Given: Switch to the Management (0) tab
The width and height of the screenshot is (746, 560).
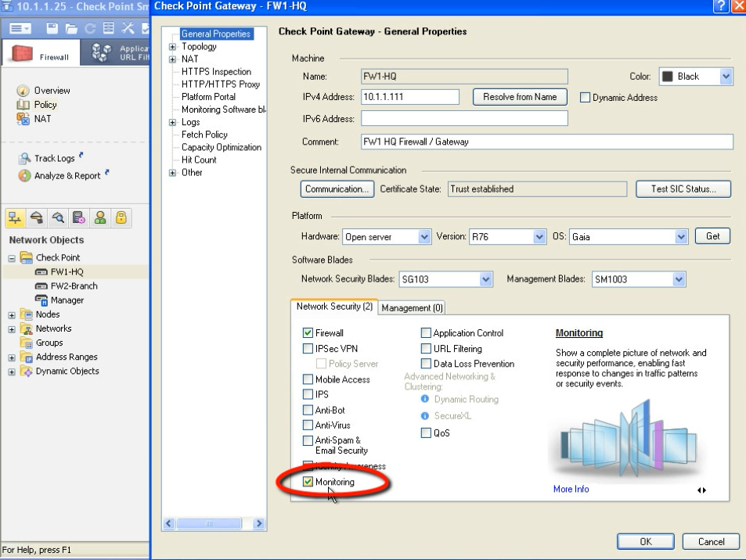Looking at the screenshot, I should (412, 308).
